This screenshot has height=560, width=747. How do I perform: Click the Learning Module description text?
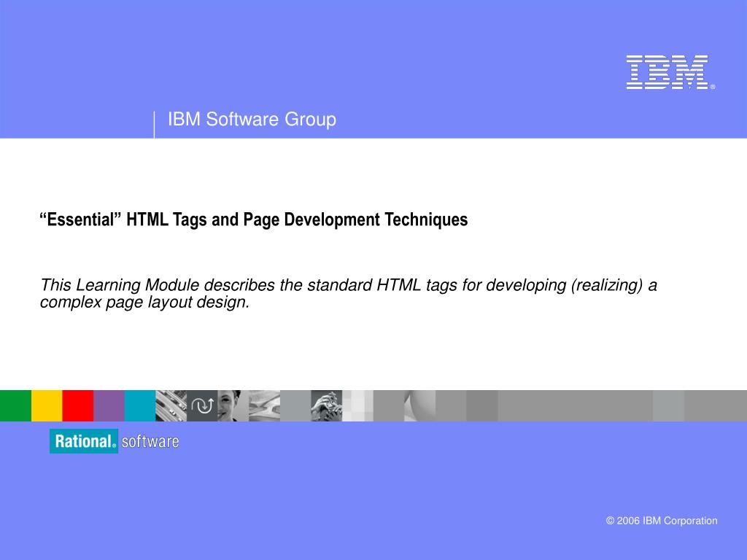(348, 292)
